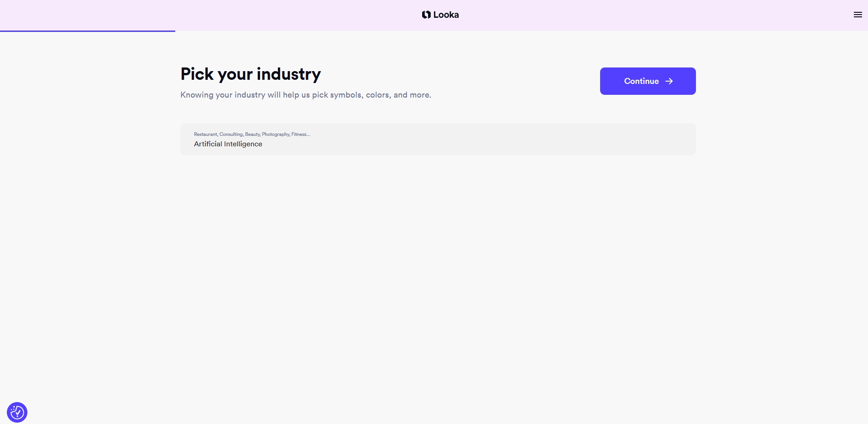Click the word 'Continue' on the button

641,81
